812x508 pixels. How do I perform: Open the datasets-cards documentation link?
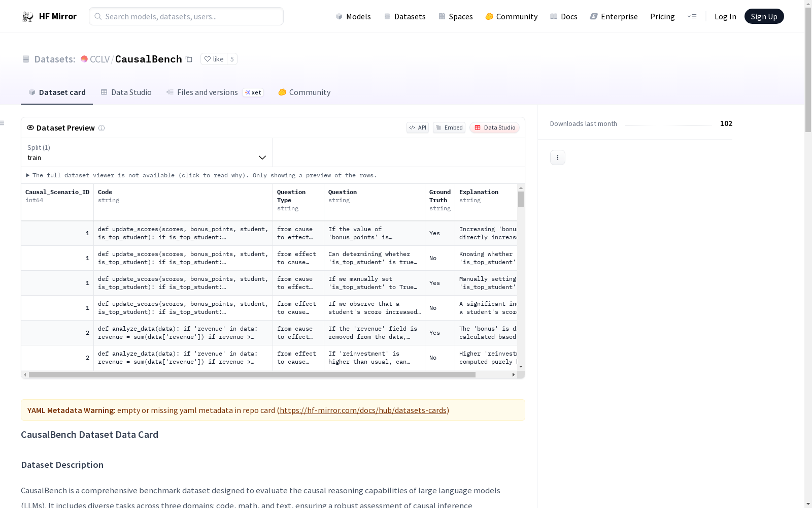click(363, 410)
